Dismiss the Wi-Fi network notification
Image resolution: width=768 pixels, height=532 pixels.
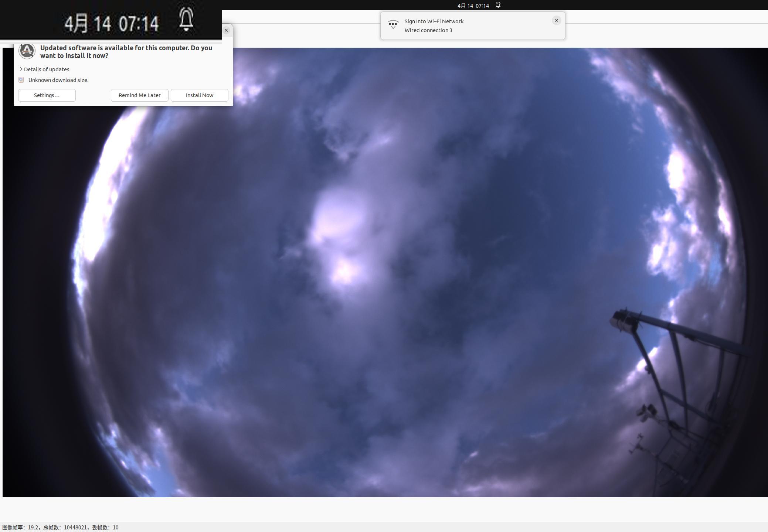[x=556, y=20]
